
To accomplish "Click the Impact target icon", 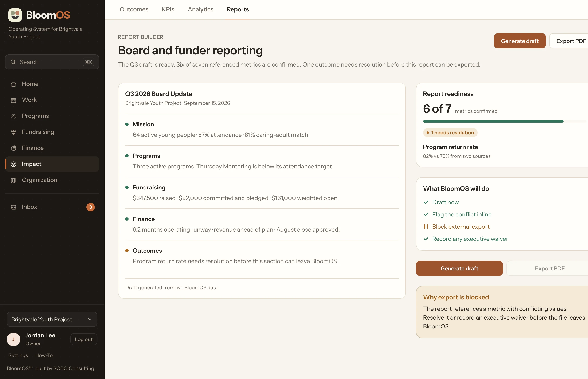I will click(x=13, y=164).
